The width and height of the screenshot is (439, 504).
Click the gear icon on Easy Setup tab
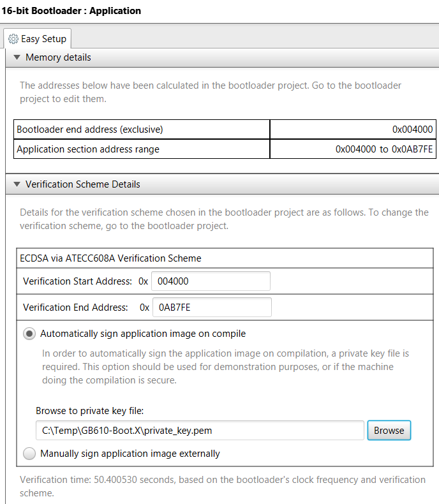13,39
